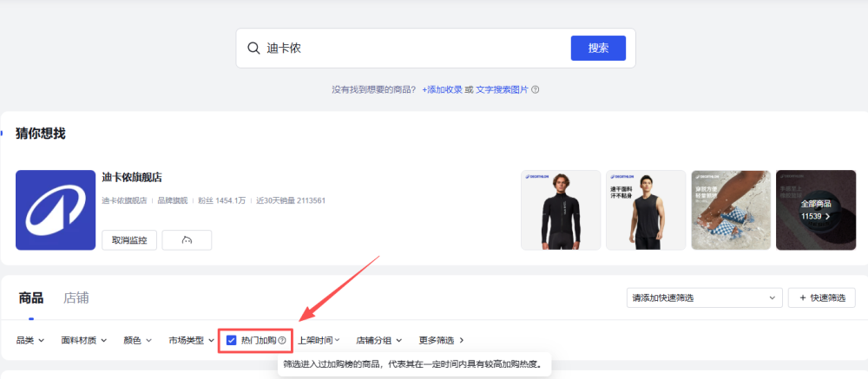
Task: Click help icon beside 文字搜索图片
Action: tap(535, 89)
